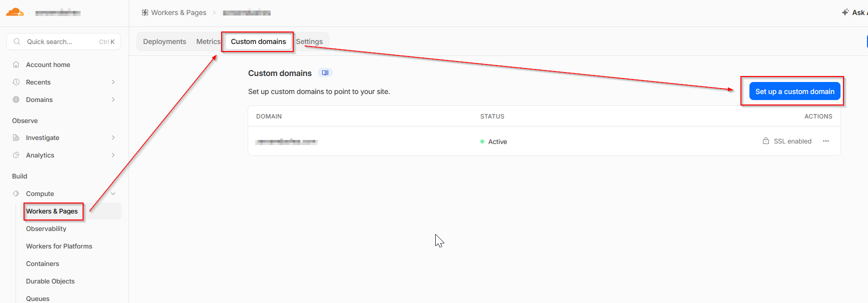
Task: Click the Workers & Pages breadcrumb icon
Action: (x=145, y=12)
